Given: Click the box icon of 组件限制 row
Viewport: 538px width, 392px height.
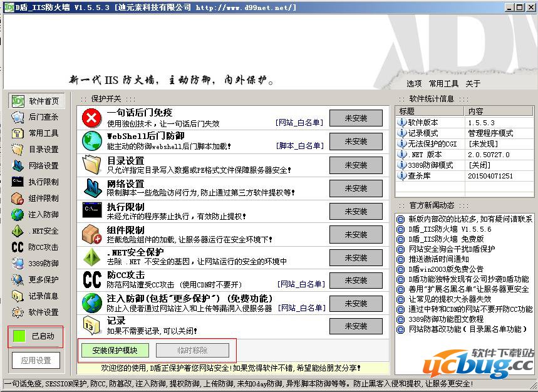Looking at the screenshot, I should [x=92, y=234].
